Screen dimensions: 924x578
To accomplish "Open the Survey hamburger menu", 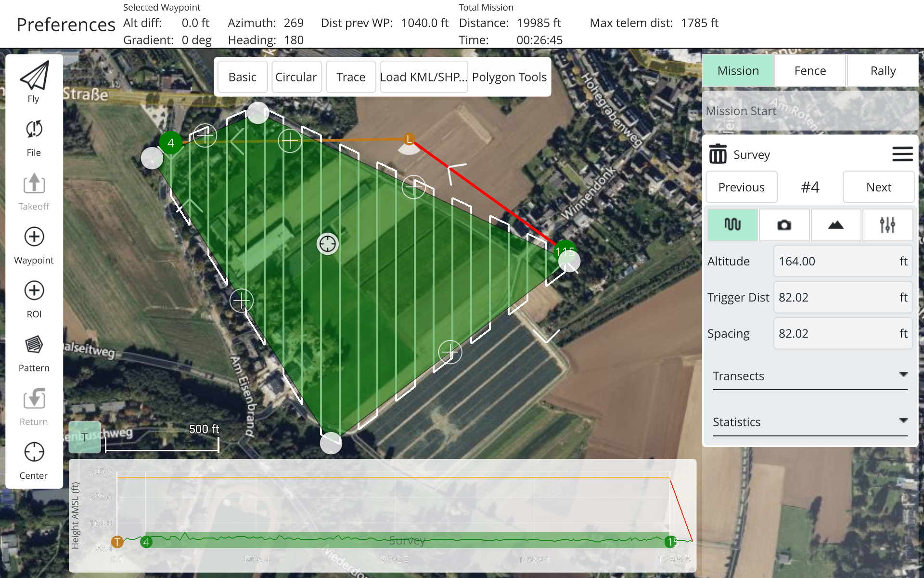I will [902, 154].
